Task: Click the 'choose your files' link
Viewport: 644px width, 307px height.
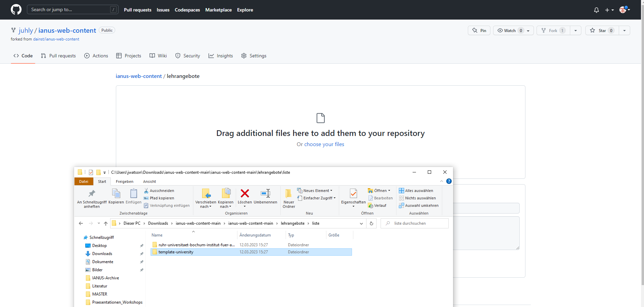Action: [x=324, y=144]
